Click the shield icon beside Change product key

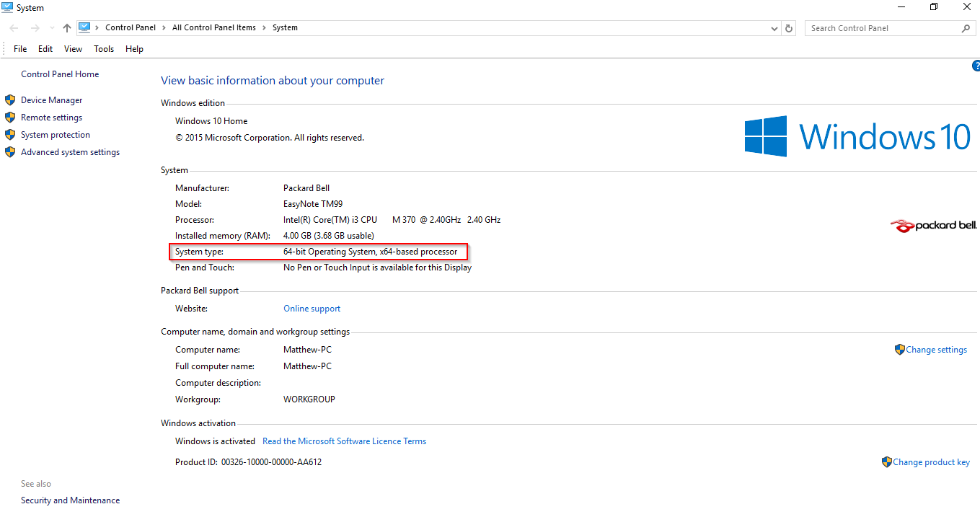coord(887,462)
